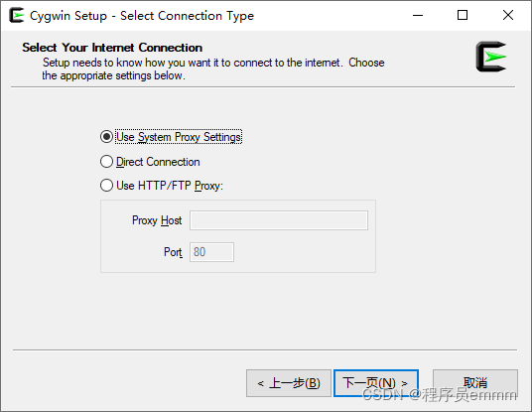The height and width of the screenshot is (412, 532).
Task: Maximize the Cygwin Setup window
Action: pos(463,15)
